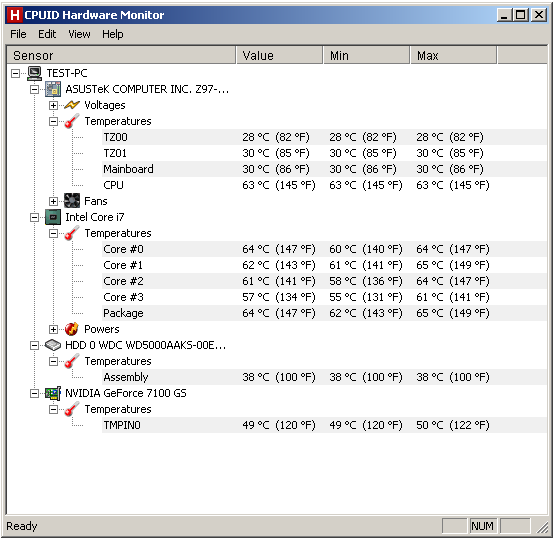
Task: Click TMPIN0 max value 50 °C
Action: (x=453, y=425)
